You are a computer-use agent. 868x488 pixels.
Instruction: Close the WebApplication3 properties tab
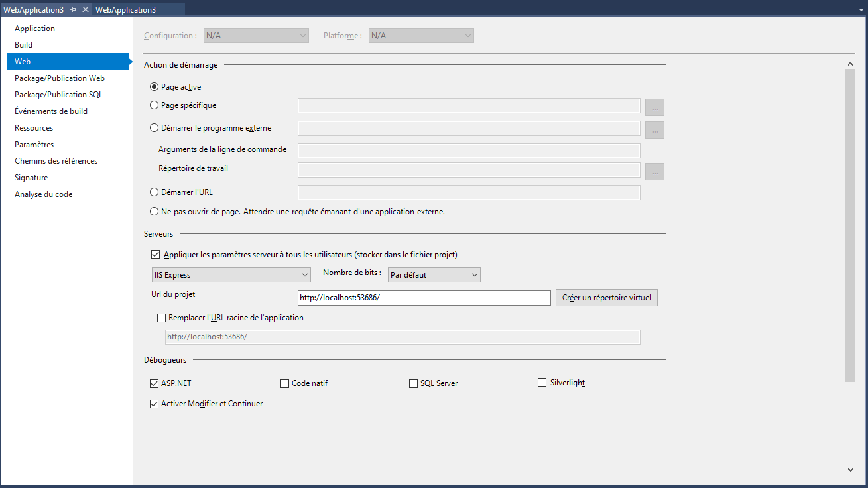click(86, 10)
